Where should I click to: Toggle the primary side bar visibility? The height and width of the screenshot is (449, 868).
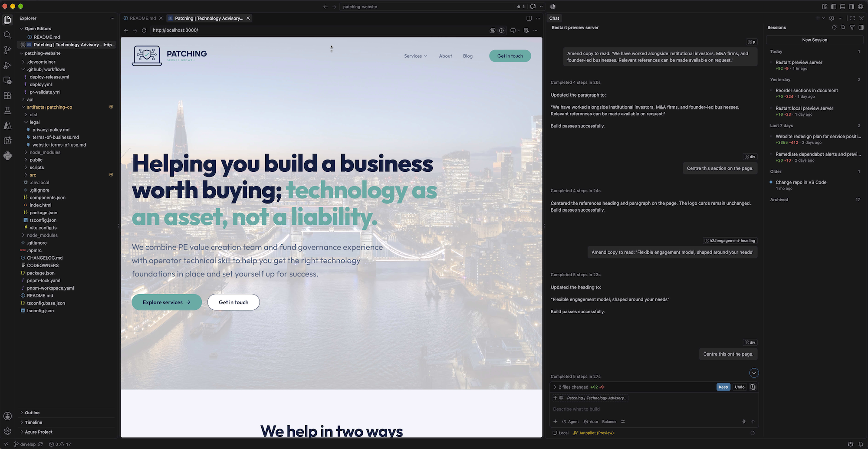834,7
